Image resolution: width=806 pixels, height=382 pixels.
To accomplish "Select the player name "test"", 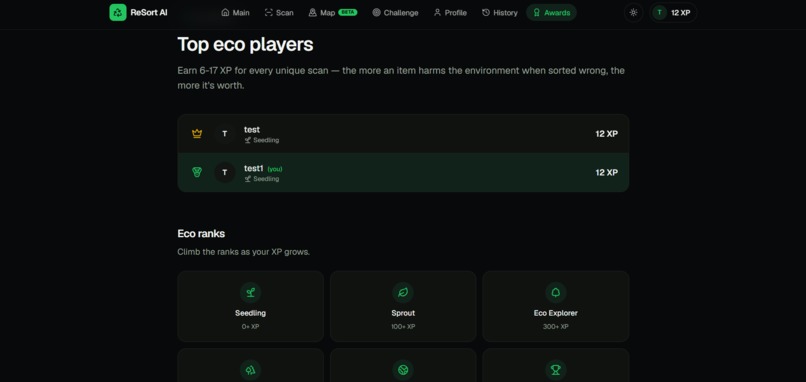I will (x=252, y=130).
